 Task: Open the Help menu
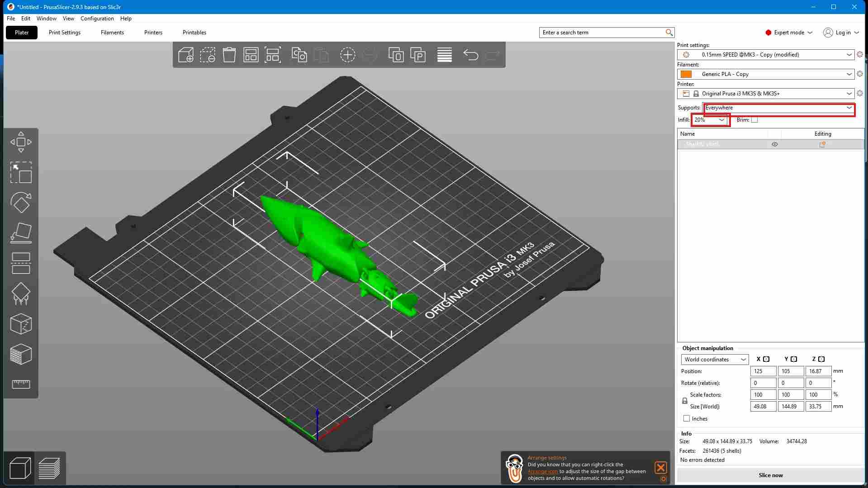point(126,19)
